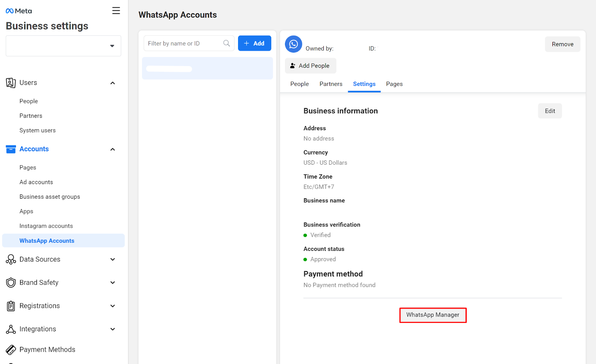596x364 pixels.
Task: Collapse the Accounts section chevron
Action: click(x=112, y=149)
